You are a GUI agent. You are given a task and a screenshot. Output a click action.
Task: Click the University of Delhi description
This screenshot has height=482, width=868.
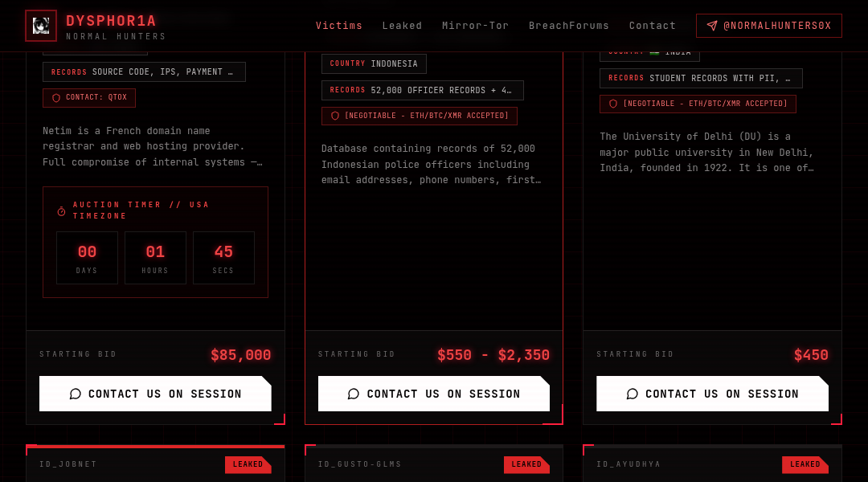707,152
